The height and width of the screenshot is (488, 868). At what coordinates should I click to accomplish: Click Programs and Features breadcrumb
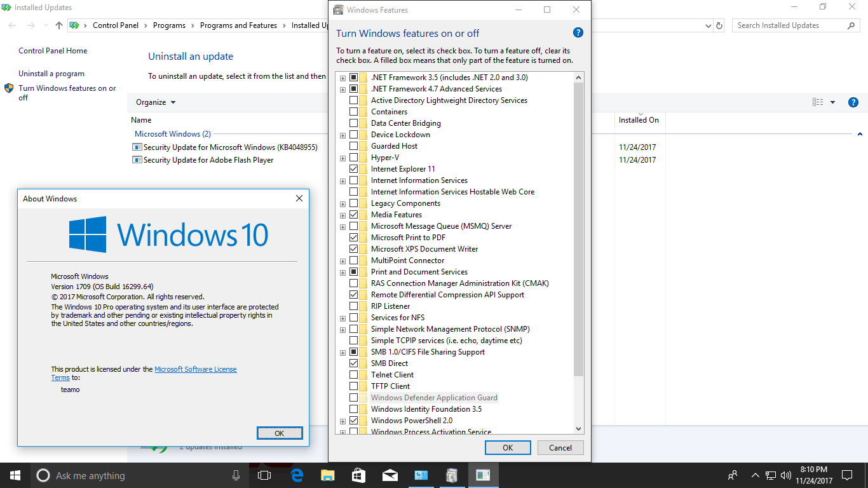coord(238,25)
